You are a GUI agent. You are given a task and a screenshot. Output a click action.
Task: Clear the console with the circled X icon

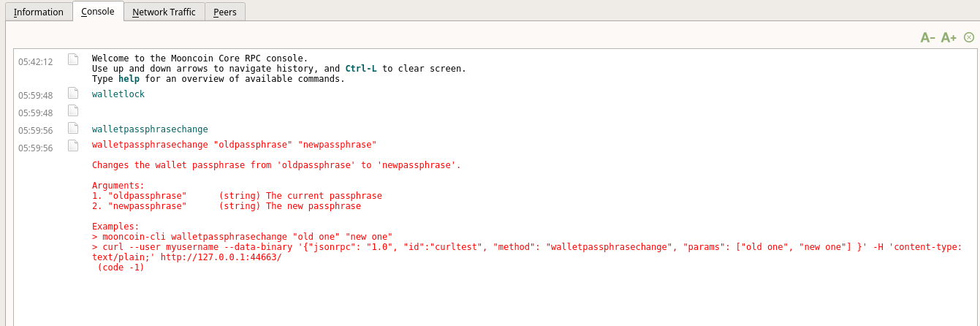pyautogui.click(x=969, y=37)
